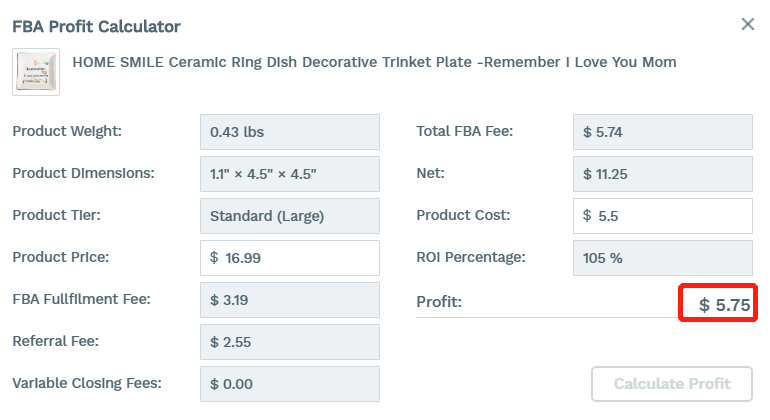Screen dimensions: 770x420
Task: Click the Product Price input field
Action: coord(290,258)
